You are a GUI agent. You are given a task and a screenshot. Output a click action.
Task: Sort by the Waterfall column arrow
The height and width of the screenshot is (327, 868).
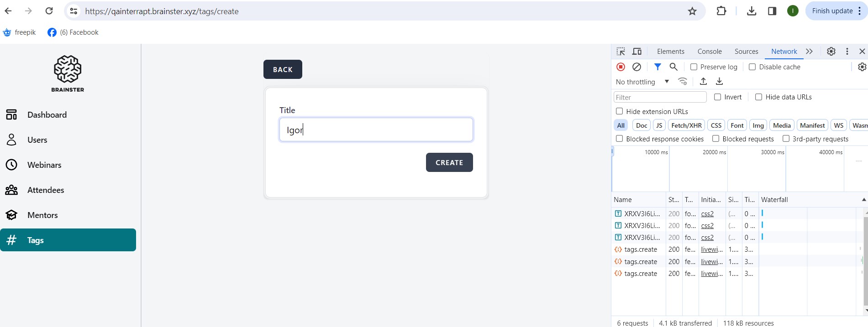[863, 200]
